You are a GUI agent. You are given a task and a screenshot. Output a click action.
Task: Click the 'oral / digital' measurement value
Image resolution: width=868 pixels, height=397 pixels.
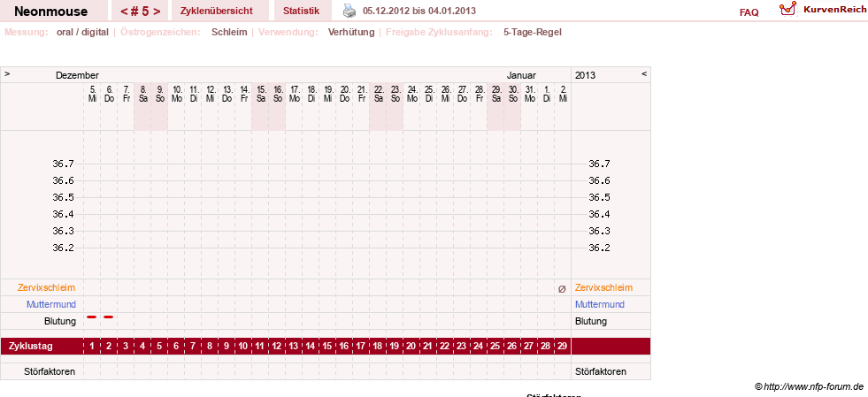pyautogui.click(x=82, y=32)
